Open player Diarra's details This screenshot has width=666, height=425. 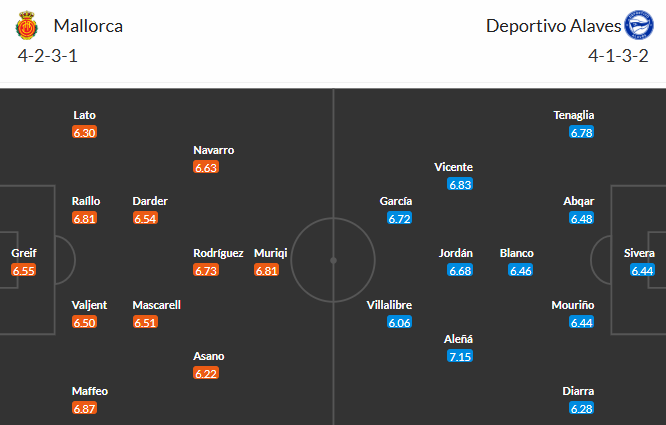point(580,391)
